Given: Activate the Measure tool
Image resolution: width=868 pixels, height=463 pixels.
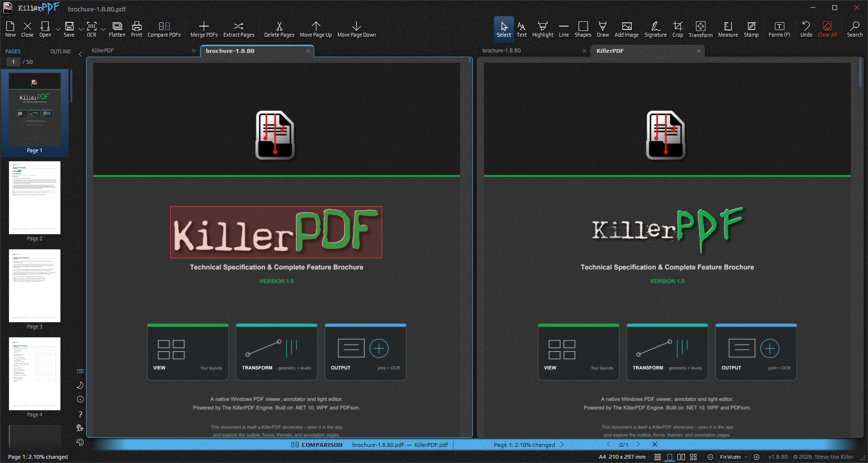Looking at the screenshot, I should tap(728, 29).
